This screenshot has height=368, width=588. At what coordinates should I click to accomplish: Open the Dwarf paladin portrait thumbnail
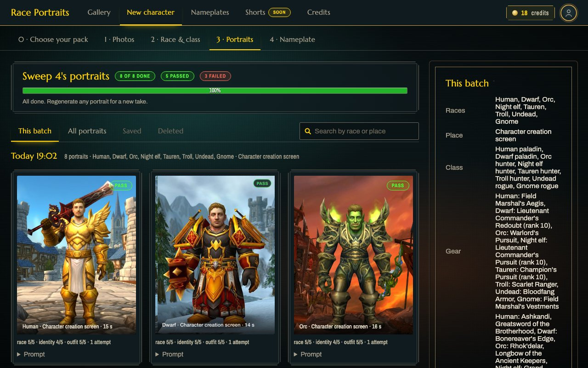click(215, 255)
